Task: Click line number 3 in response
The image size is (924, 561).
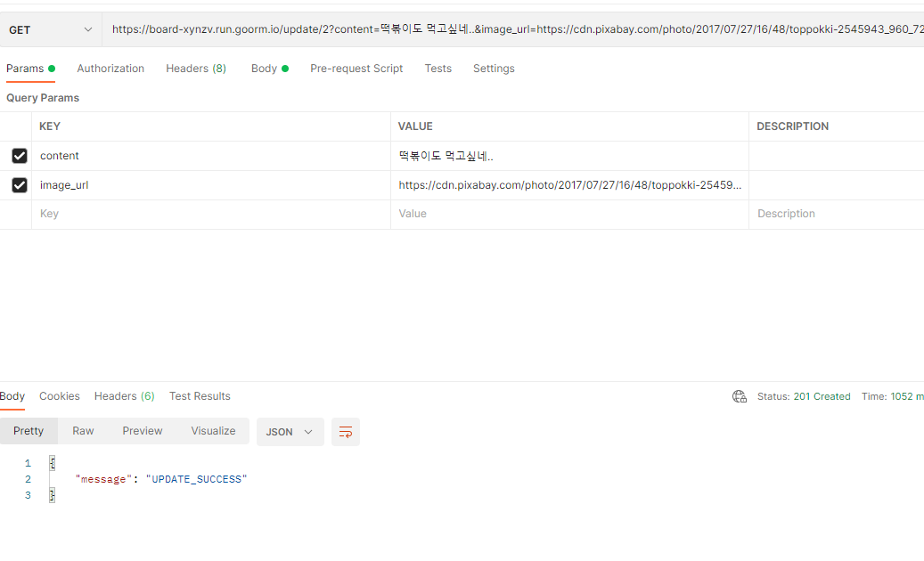Action: (x=28, y=495)
